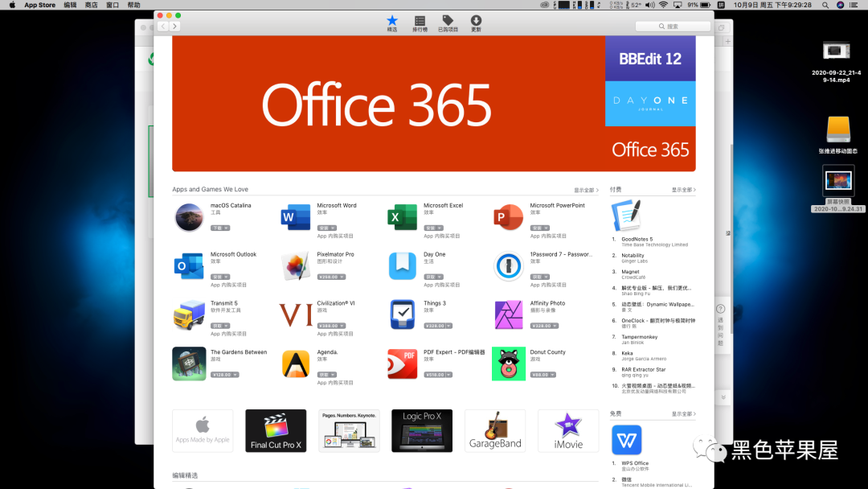868x489 pixels.
Task: Open the Apple menu
Action: pyautogui.click(x=12, y=5)
